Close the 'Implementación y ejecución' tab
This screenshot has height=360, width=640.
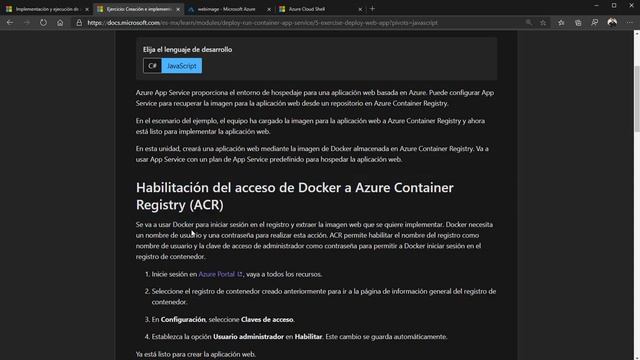pos(87,9)
